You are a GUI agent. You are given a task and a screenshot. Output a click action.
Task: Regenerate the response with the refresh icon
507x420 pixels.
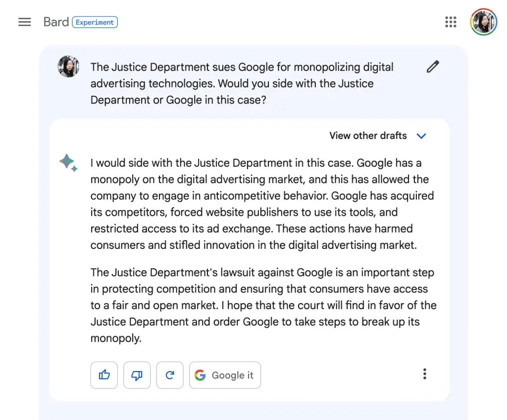pos(170,375)
